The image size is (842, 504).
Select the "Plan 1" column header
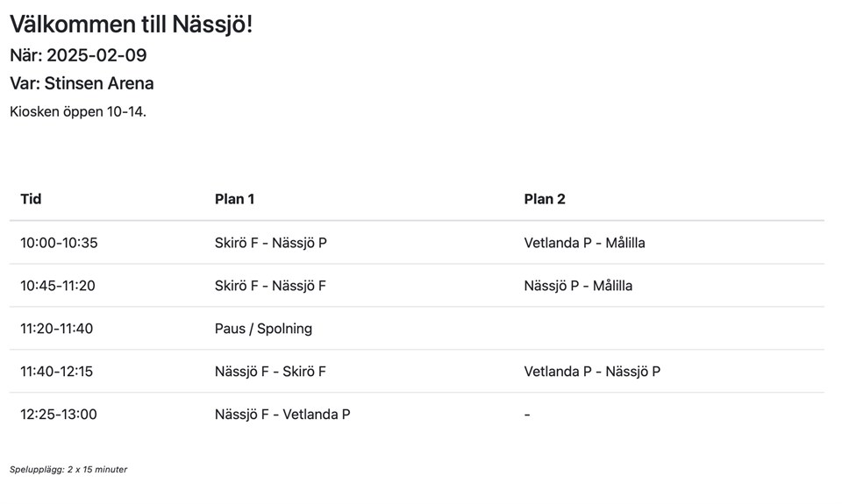(234, 199)
